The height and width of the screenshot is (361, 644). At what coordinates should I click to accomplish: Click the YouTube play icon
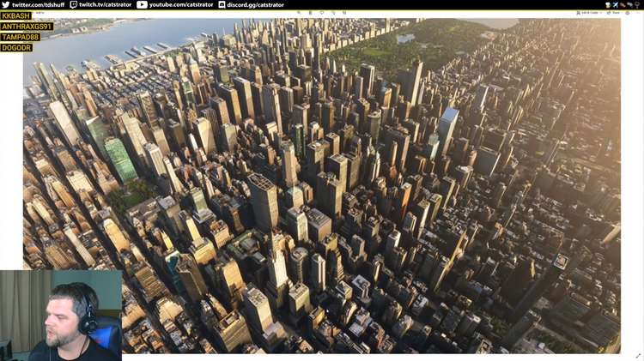(x=142, y=4)
